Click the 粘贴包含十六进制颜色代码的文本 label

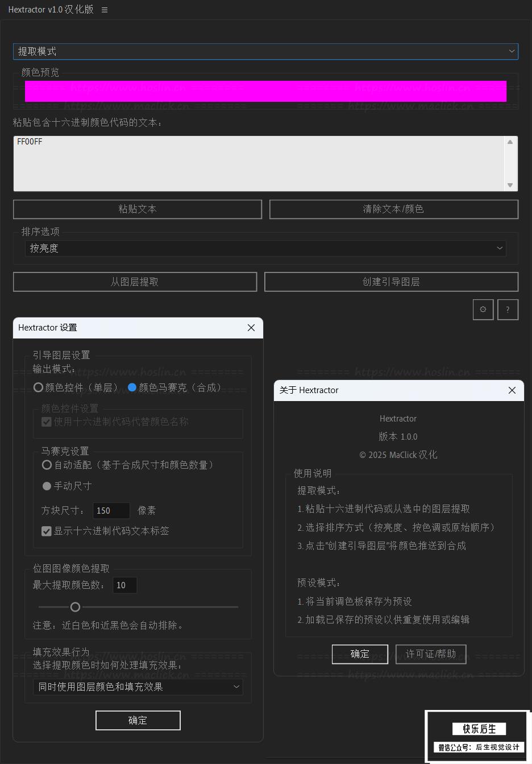pos(88,122)
